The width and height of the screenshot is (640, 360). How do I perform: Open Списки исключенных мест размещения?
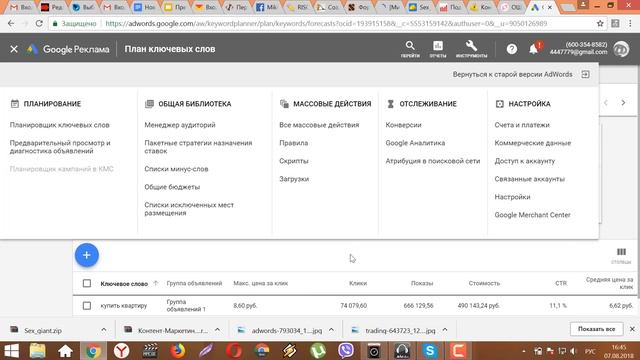click(x=189, y=209)
